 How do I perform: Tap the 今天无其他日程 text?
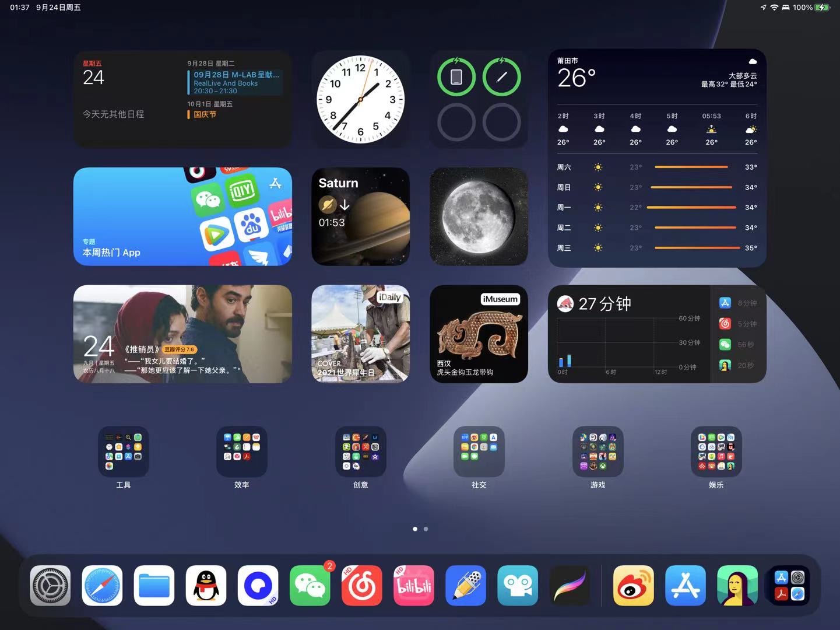point(113,114)
